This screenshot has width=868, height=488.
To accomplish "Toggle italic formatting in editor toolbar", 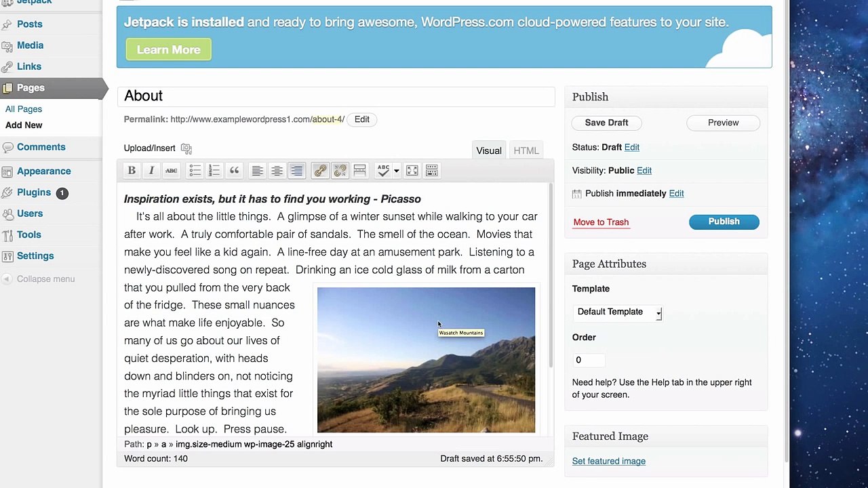I will pos(151,171).
